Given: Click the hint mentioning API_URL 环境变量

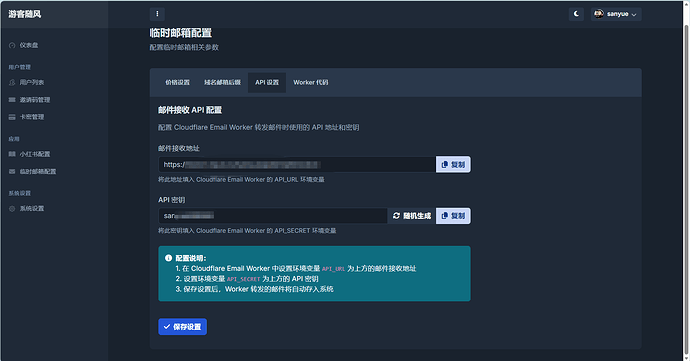Looking at the screenshot, I should (241, 180).
